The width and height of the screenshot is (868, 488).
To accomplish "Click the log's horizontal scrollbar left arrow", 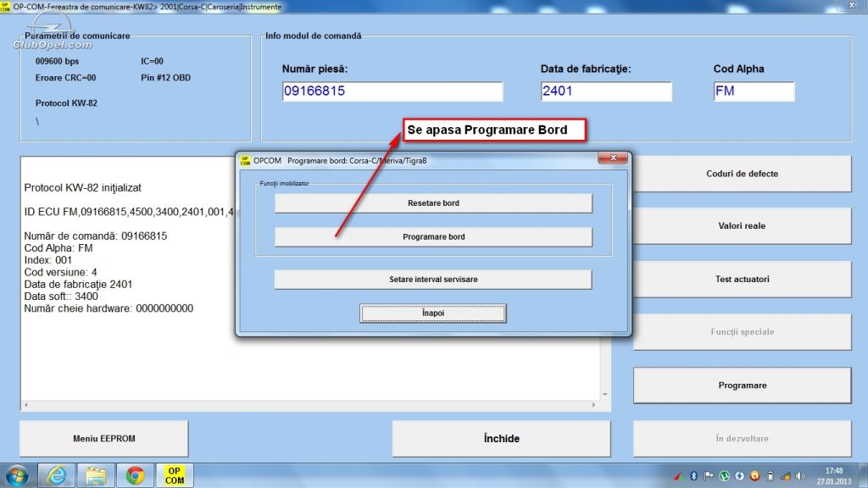I will tap(26, 405).
